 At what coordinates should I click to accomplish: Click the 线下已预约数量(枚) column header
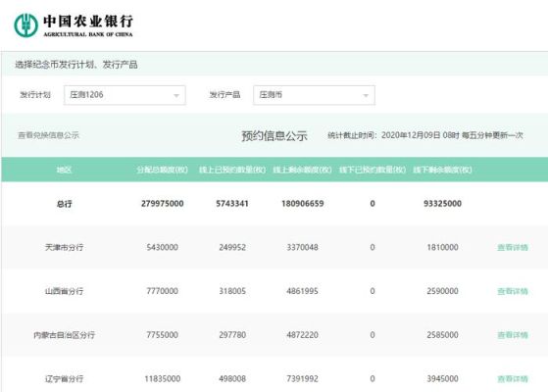373,170
